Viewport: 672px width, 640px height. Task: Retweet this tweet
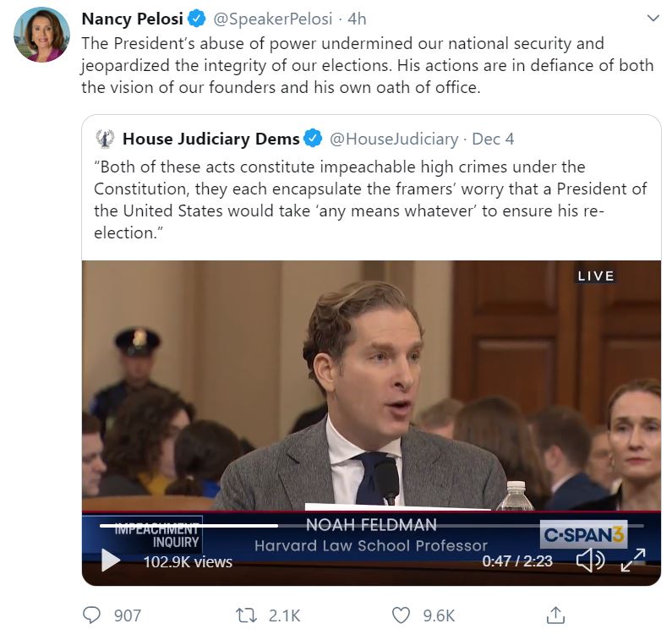(245, 615)
